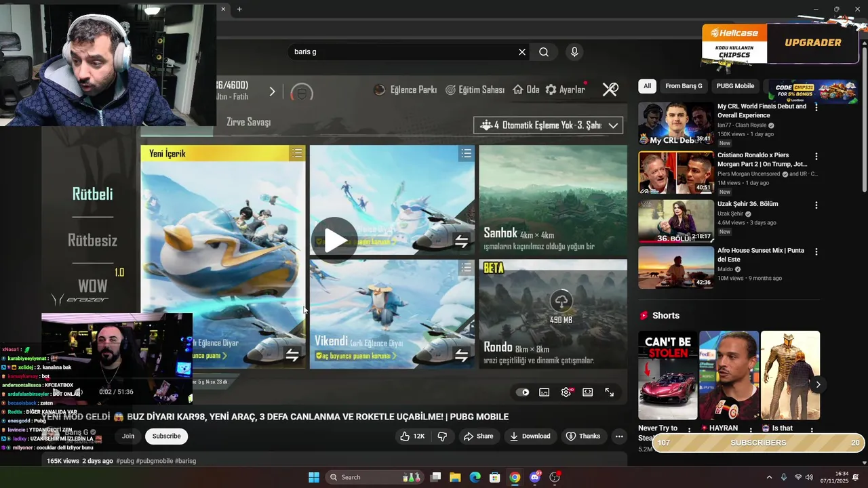Expand the Otomatik Eşleme Yok dropdown
The image size is (868, 488).
[x=548, y=125]
